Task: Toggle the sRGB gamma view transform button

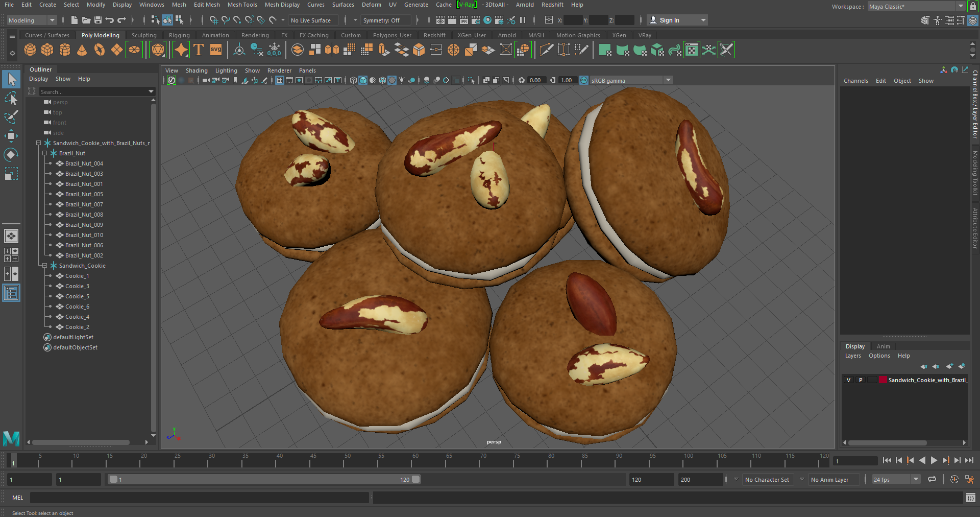Action: [x=584, y=80]
